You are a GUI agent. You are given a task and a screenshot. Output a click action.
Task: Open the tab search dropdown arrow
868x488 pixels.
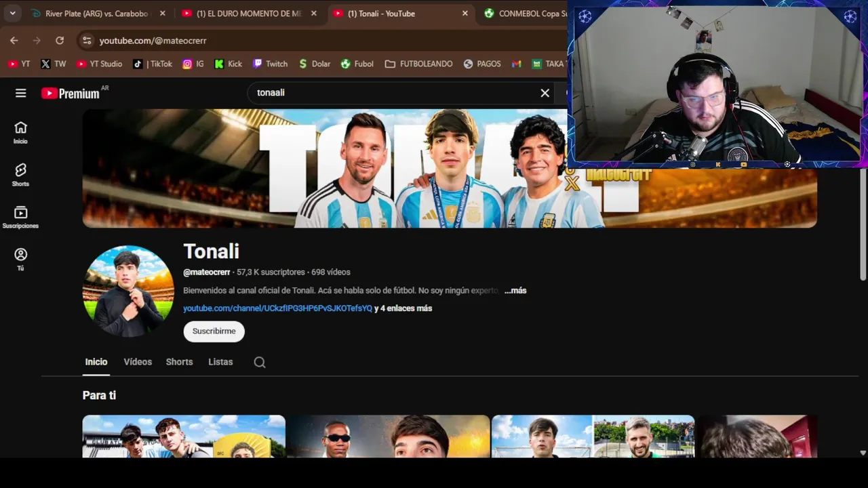(x=12, y=13)
